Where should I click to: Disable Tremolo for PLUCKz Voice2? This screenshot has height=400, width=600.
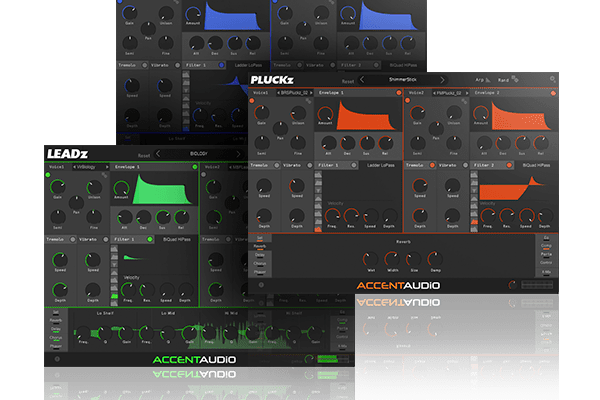click(x=432, y=165)
